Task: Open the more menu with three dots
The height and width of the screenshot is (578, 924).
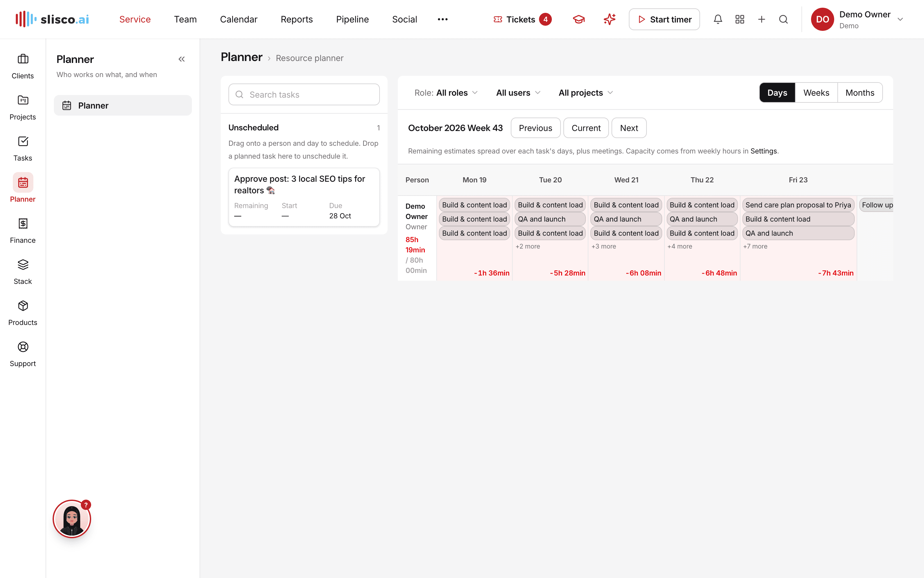Action: 442,19
